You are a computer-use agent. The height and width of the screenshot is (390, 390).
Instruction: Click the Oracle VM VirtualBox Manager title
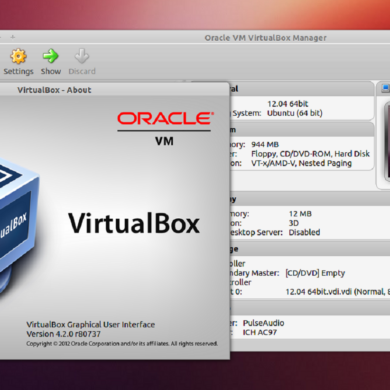265,38
